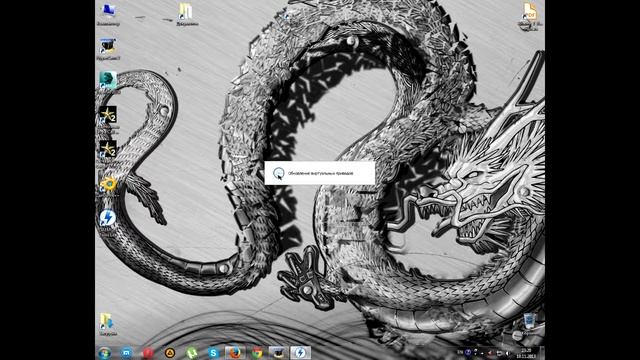The height and width of the screenshot is (360, 640).
Task: Click the EN language indicator in tray
Action: tap(460, 352)
